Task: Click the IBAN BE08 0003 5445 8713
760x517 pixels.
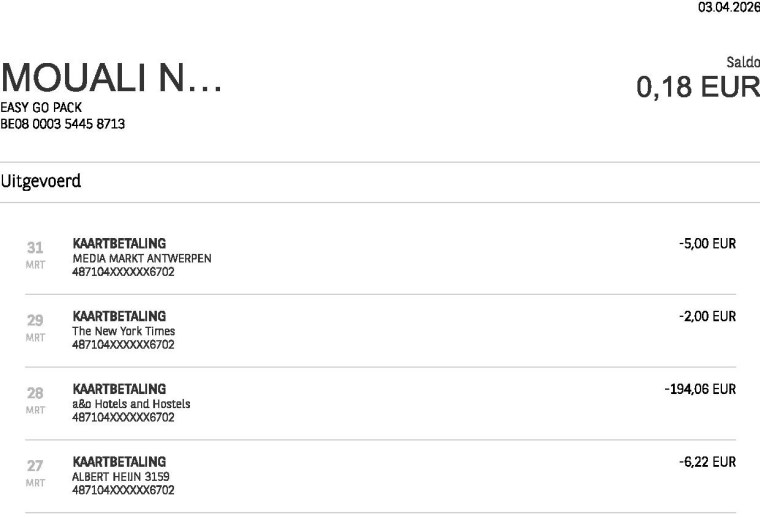Action: (x=63, y=124)
